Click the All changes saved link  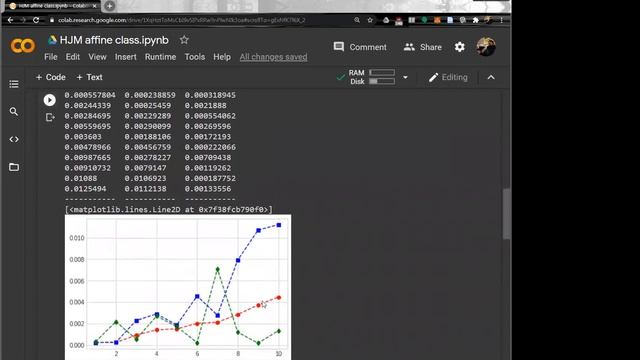pos(273,57)
